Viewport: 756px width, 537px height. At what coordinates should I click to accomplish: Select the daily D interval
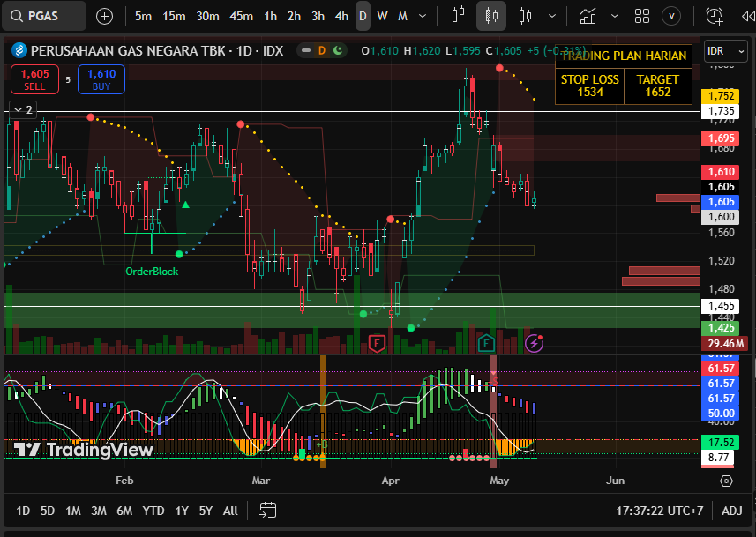[x=363, y=17]
